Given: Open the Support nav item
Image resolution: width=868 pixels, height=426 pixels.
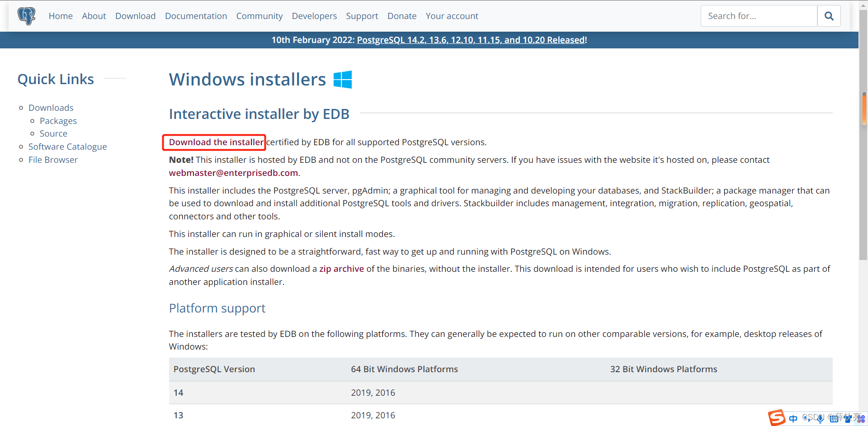Looking at the screenshot, I should click(362, 16).
